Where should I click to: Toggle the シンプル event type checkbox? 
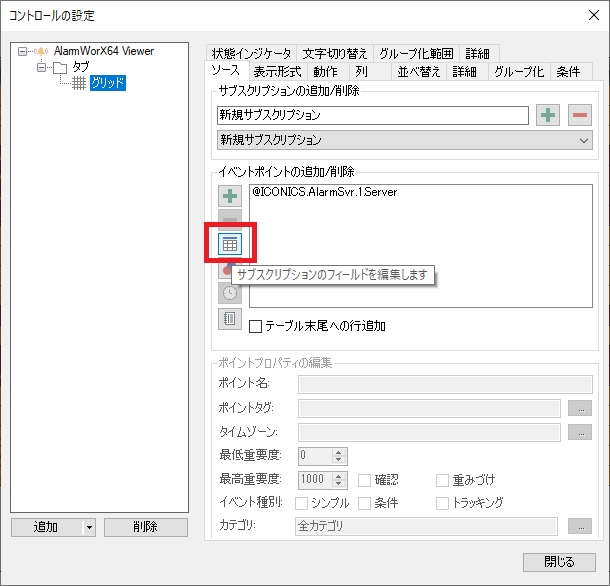(301, 503)
